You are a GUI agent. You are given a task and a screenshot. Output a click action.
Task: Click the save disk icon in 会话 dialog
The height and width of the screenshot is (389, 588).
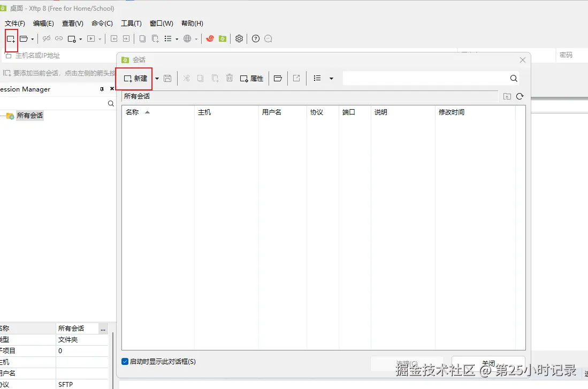[167, 79]
